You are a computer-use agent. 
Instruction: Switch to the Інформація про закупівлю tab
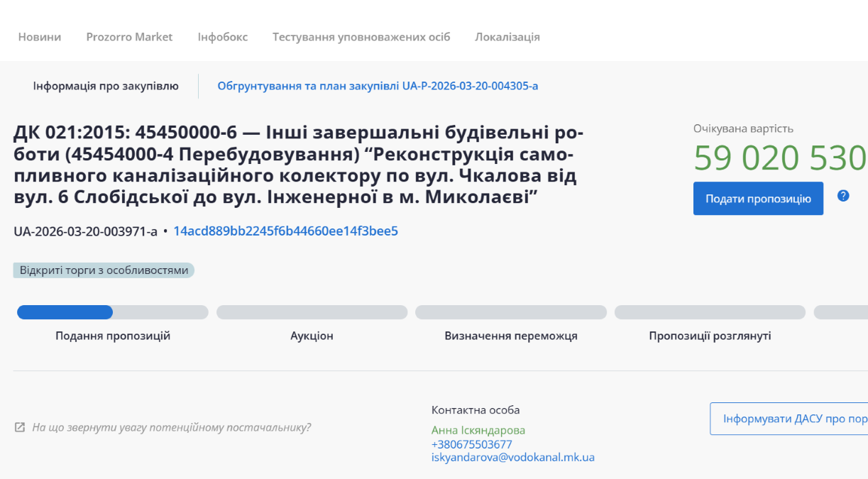click(x=106, y=86)
